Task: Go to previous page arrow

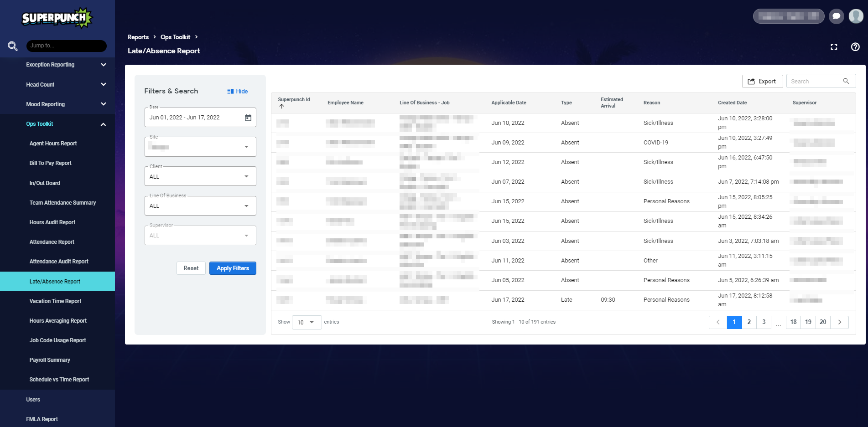Action: (x=718, y=322)
